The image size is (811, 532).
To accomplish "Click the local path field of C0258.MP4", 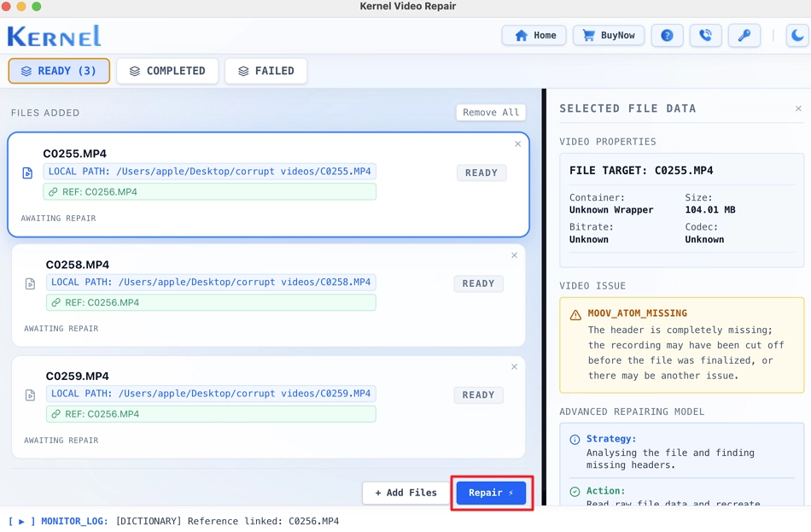I will (211, 282).
